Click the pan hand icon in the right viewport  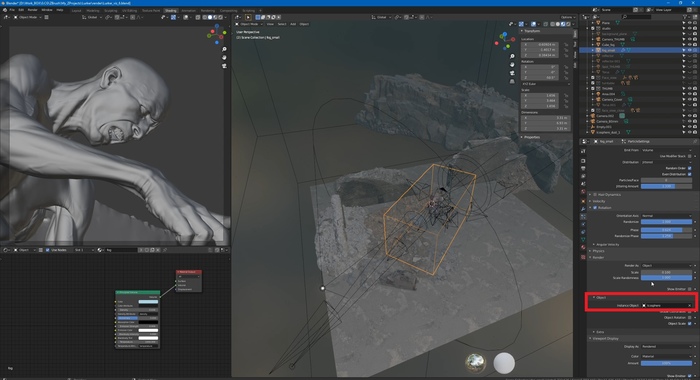[x=512, y=65]
